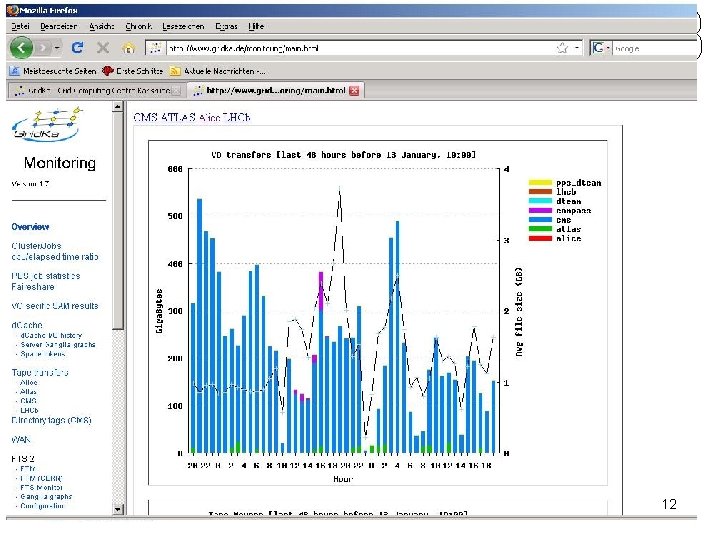
Task: Open the cpu/elapsed time ratio link
Action: click(x=55, y=257)
